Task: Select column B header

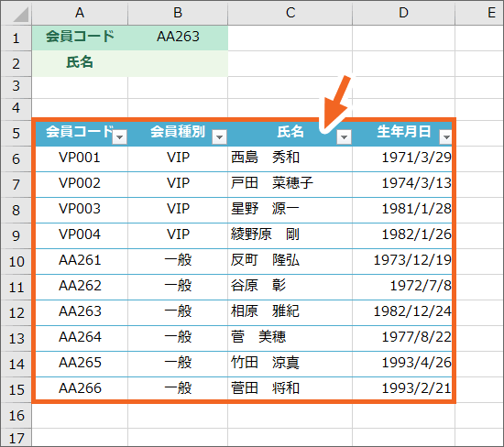Action: [x=178, y=13]
